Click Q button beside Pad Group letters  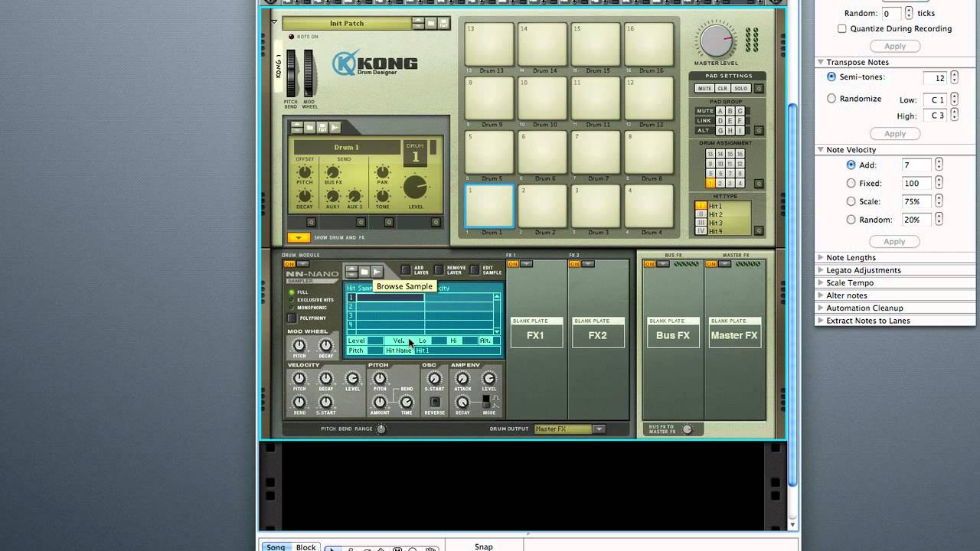point(759,131)
